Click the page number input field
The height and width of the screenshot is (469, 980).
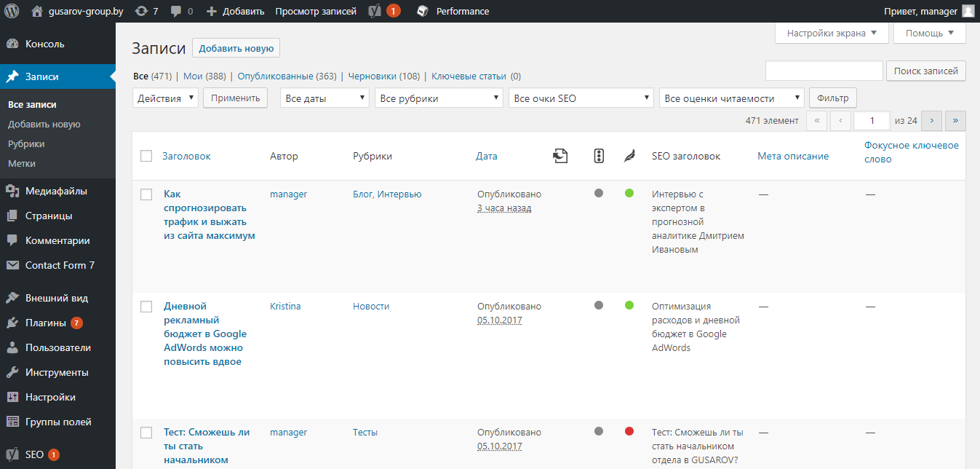pos(872,120)
